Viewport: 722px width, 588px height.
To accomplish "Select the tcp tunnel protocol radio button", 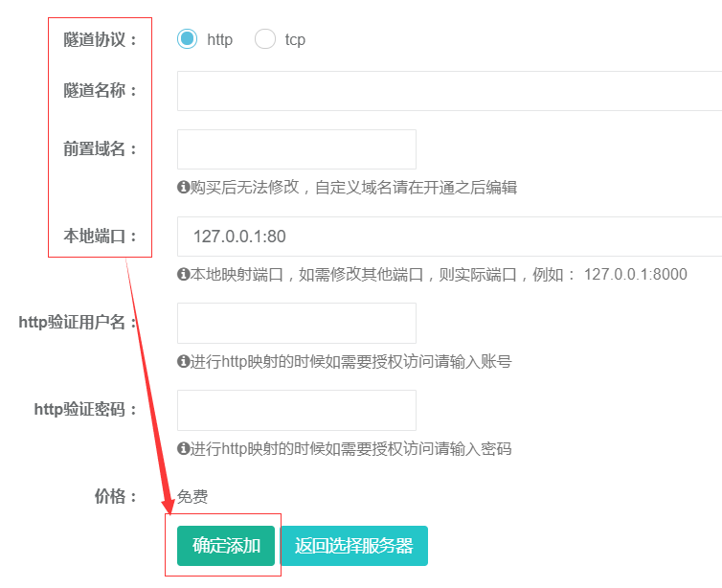I will tap(264, 39).
